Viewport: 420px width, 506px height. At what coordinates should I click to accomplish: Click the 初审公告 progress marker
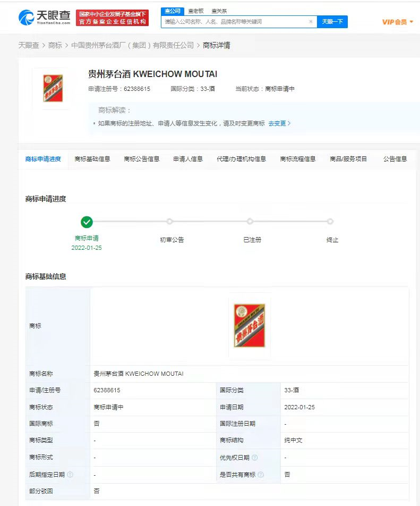click(x=169, y=221)
